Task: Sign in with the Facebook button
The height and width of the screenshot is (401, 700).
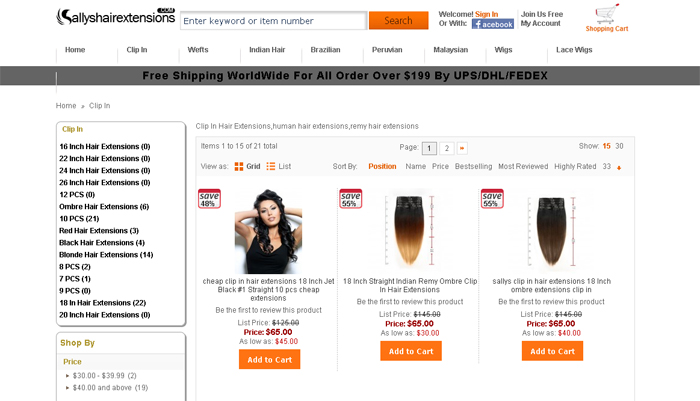Action: [x=493, y=24]
